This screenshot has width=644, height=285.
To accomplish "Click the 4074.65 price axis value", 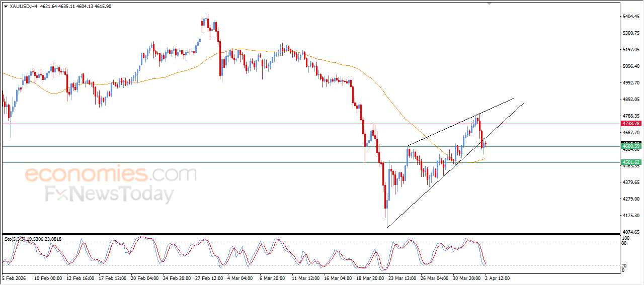I will coord(630,232).
